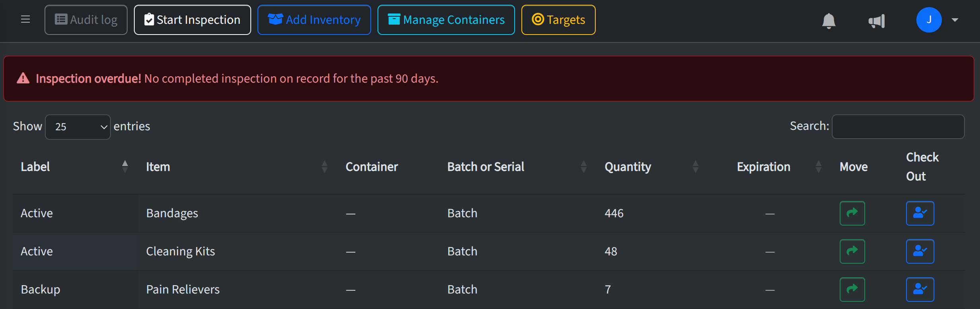Start a new inspection
The height and width of the screenshot is (309, 980).
coord(192,19)
